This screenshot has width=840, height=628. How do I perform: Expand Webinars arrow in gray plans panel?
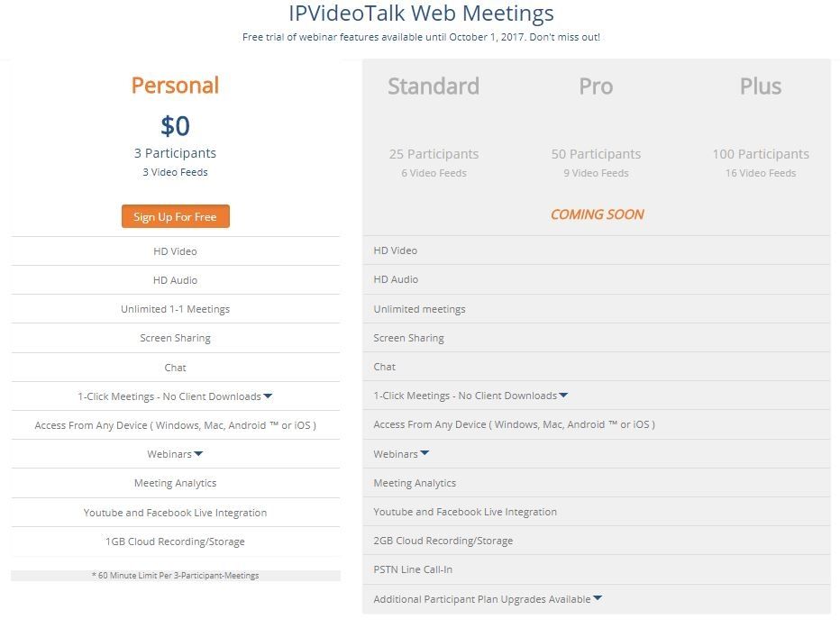425,453
